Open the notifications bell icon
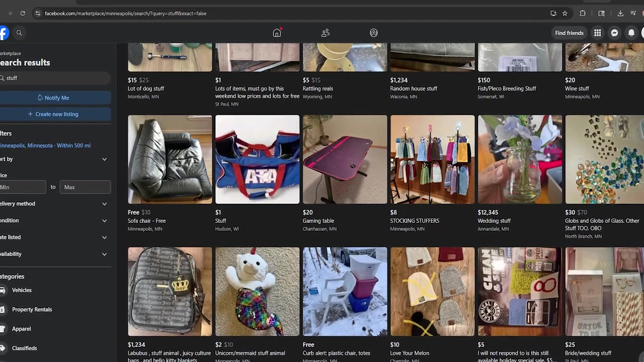This screenshot has width=644, height=362. click(631, 33)
